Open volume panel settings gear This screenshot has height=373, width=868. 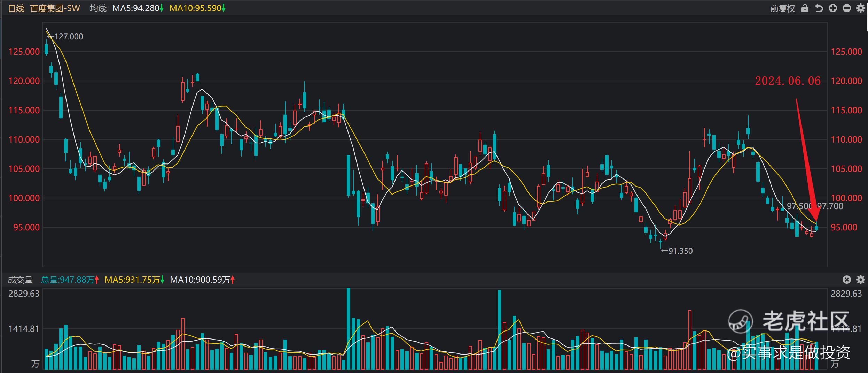click(x=860, y=280)
